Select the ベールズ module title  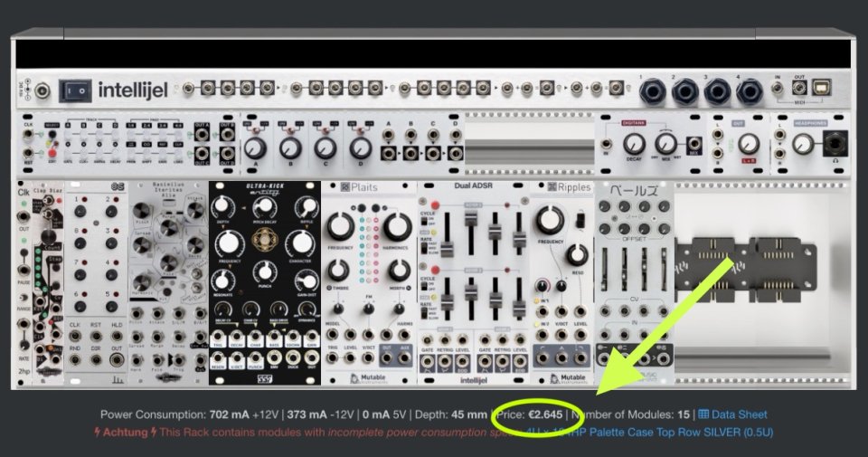pos(635,191)
